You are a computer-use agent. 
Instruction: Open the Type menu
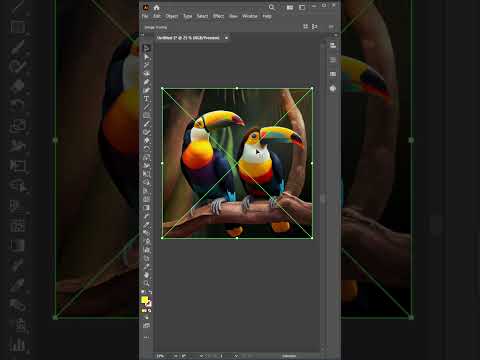click(188, 16)
